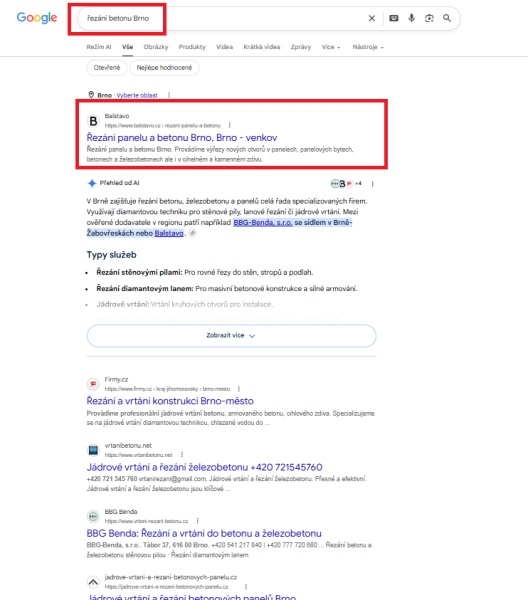Open options for jadrove-vrtani-a-rezani-betonovych-panelu.cz result
The height and width of the screenshot is (600, 528).
[246, 587]
